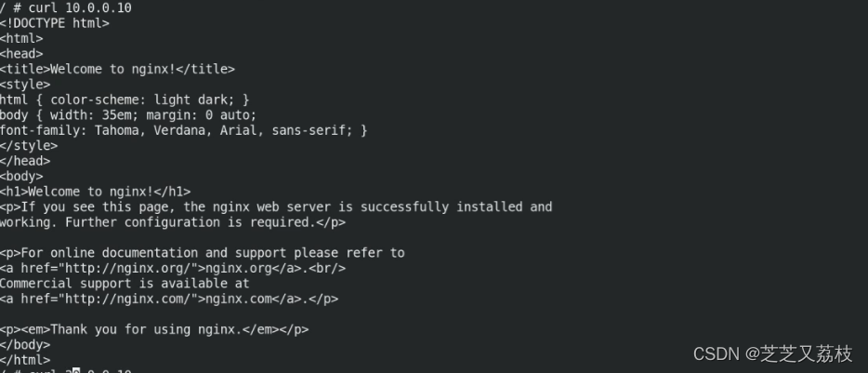This screenshot has width=868, height=373.
Task: Click the 'Further configuration is required' line
Action: (173, 222)
